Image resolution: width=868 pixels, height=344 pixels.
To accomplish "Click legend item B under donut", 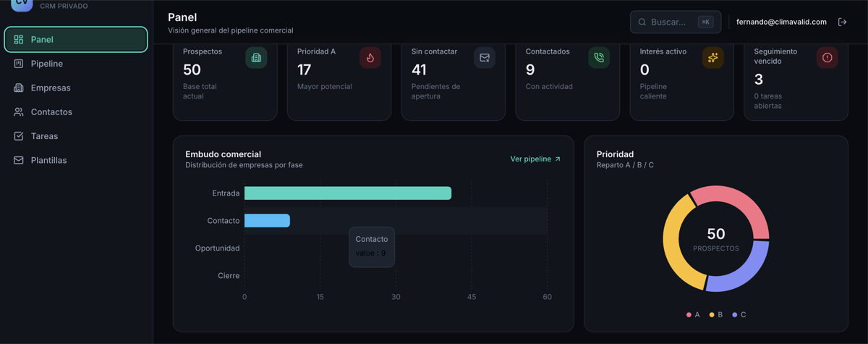I will pos(716,315).
